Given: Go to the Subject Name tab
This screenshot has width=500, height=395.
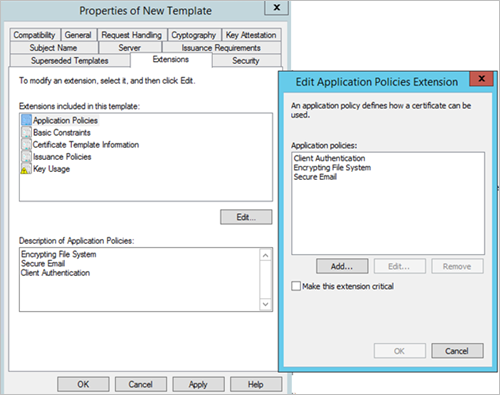Looking at the screenshot, I should 54,48.
